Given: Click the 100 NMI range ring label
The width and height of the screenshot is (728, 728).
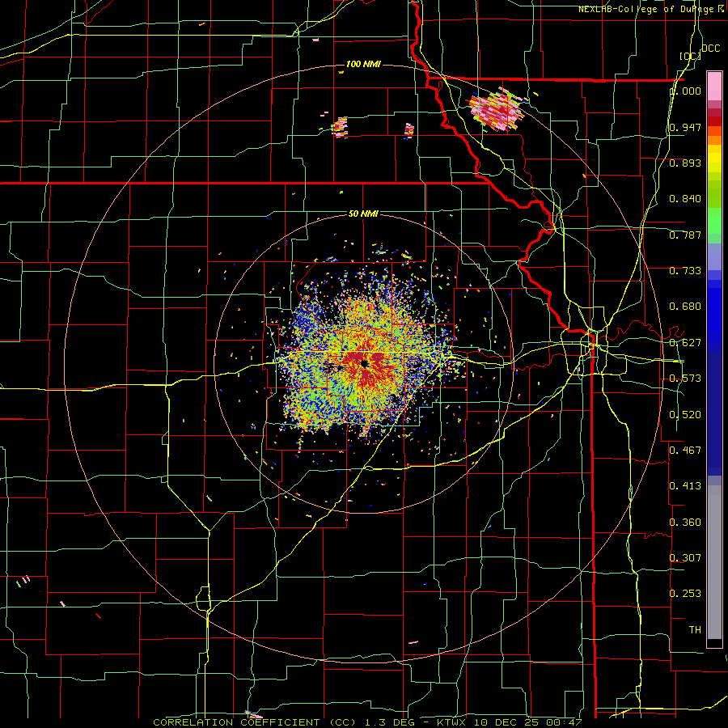Looking at the screenshot, I should (363, 64).
